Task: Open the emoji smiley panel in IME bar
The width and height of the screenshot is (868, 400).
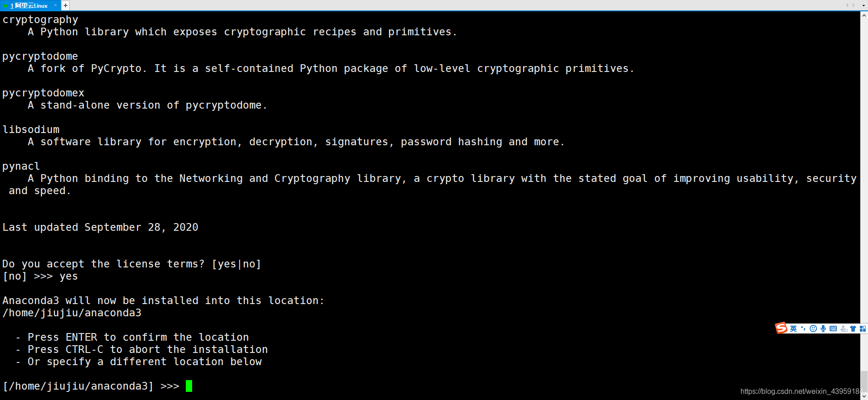Action: tap(813, 329)
